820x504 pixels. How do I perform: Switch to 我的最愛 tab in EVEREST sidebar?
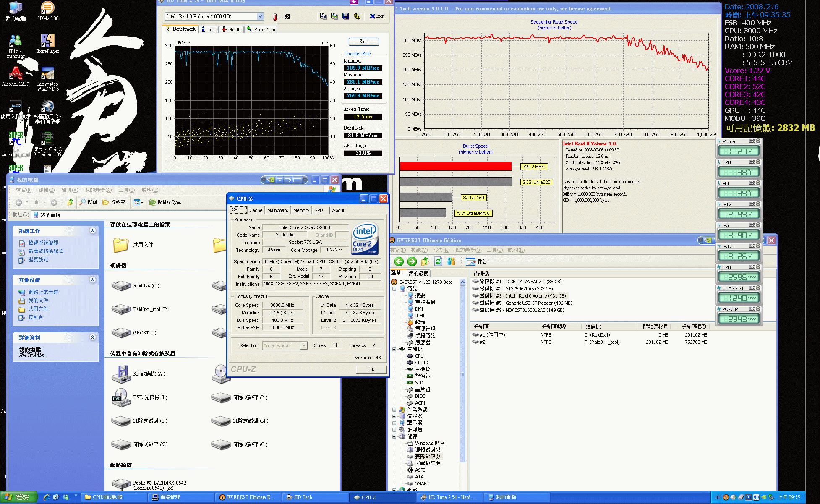pos(418,273)
